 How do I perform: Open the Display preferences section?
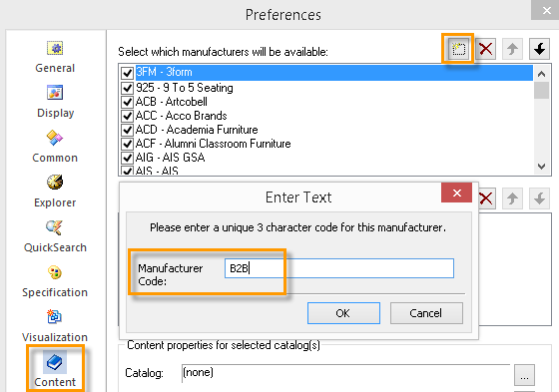(x=55, y=102)
